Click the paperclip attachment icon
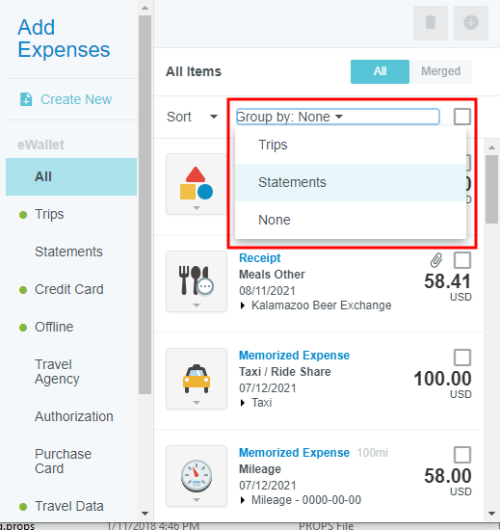 point(436,260)
